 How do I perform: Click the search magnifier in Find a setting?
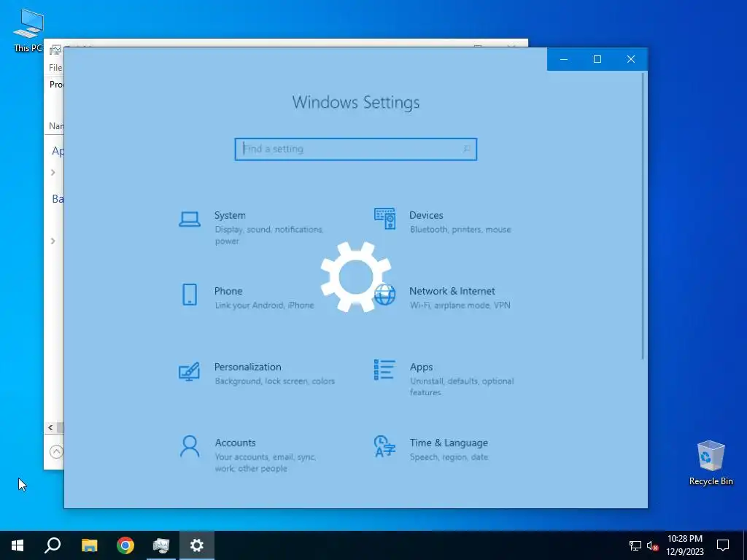(x=466, y=149)
